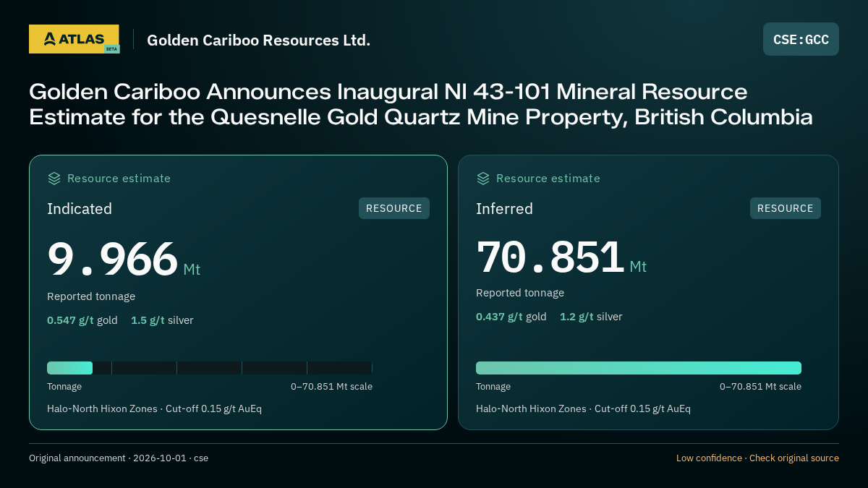Click the Inferred card's Halo-North Hixon Zones caption
The image size is (868, 488).
tap(583, 408)
